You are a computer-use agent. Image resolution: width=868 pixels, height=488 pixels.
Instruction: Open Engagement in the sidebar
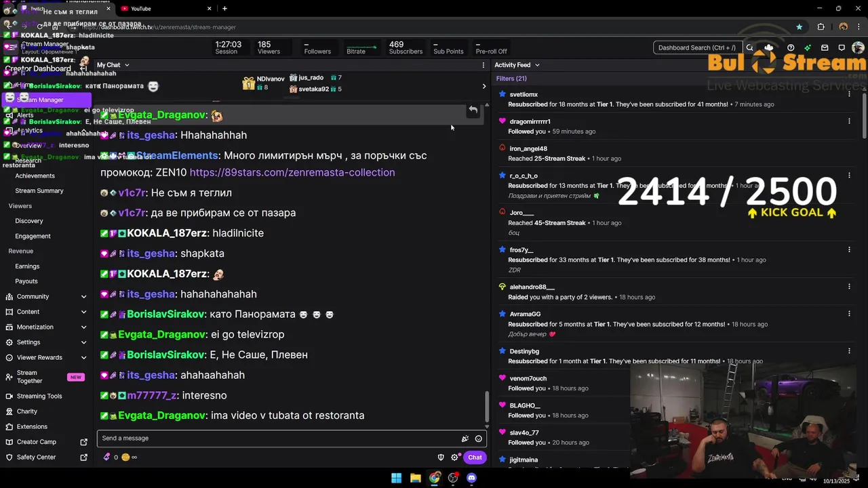[33, 237]
